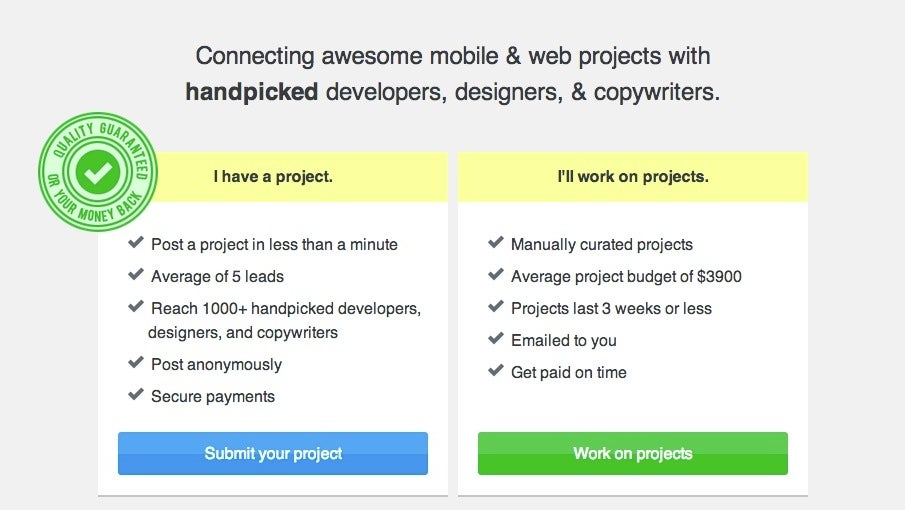Click checkmark beside Manually curated projects
The height and width of the screenshot is (510, 905).
[496, 242]
